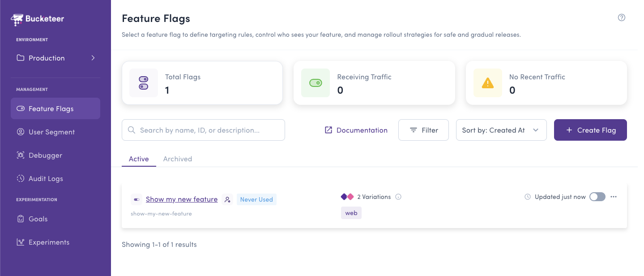Click the Receiving Traffic green toggle icon
The height and width of the screenshot is (276, 644).
(316, 83)
